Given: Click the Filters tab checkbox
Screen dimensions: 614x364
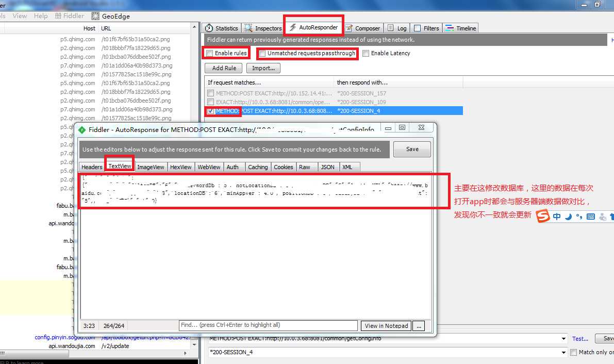Looking at the screenshot, I should tap(418, 28).
